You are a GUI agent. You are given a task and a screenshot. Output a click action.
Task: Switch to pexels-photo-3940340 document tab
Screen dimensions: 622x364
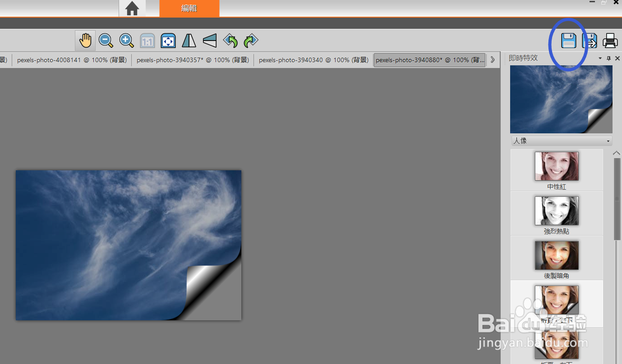pyautogui.click(x=313, y=60)
